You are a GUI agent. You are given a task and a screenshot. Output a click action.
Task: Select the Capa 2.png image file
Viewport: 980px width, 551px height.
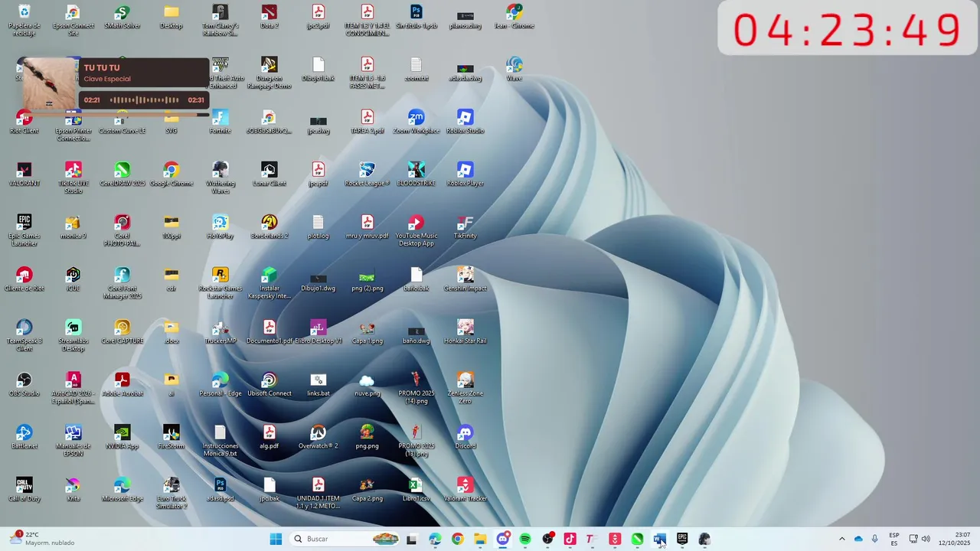(x=367, y=490)
